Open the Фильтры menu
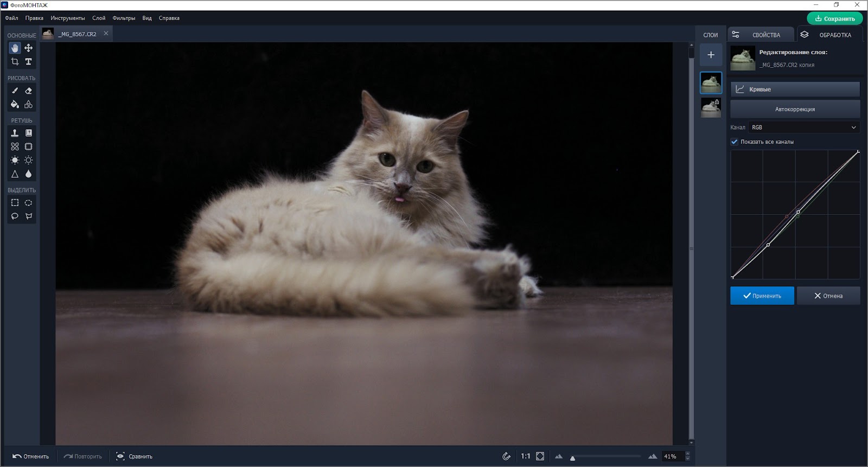The image size is (868, 467). [x=124, y=18]
